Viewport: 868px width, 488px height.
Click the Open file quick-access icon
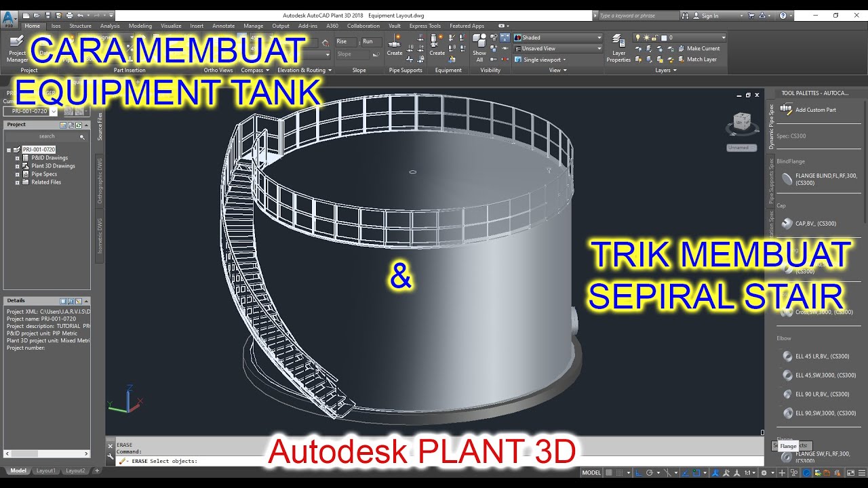[37, 15]
